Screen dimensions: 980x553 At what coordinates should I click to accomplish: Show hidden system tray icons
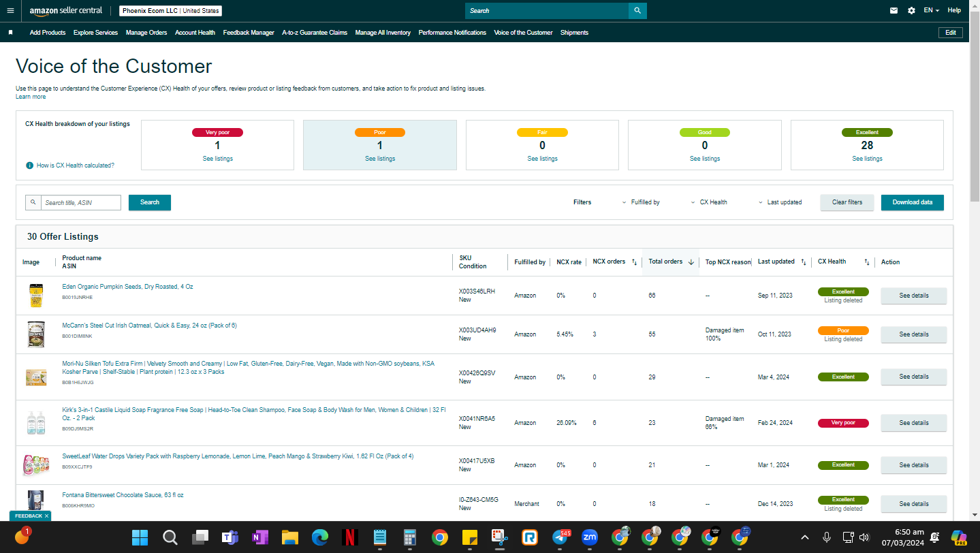click(805, 537)
